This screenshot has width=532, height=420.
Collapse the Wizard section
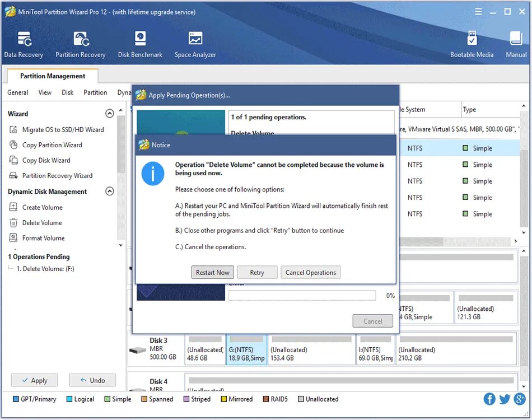110,113
